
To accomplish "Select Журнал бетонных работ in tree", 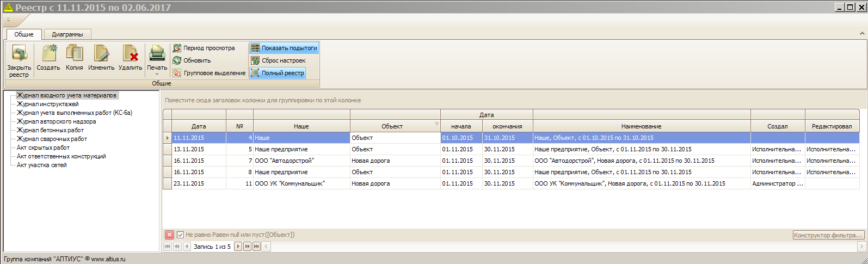I will [x=50, y=130].
